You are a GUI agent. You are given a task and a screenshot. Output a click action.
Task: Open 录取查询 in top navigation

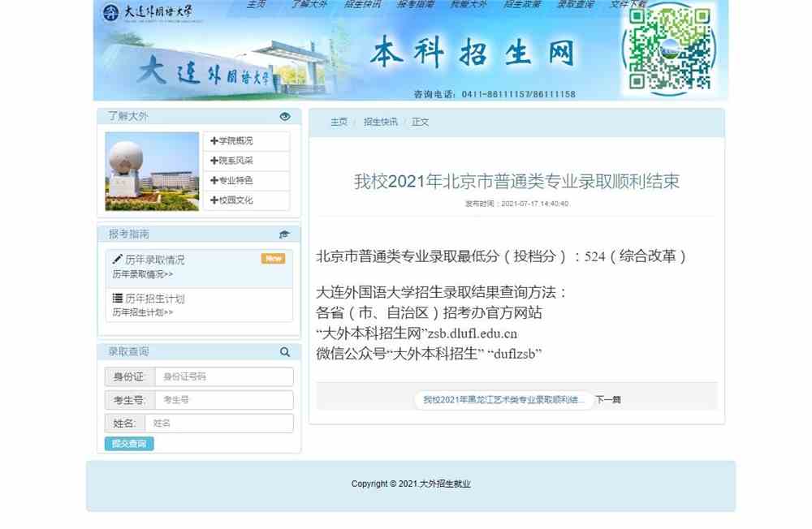[x=576, y=4]
